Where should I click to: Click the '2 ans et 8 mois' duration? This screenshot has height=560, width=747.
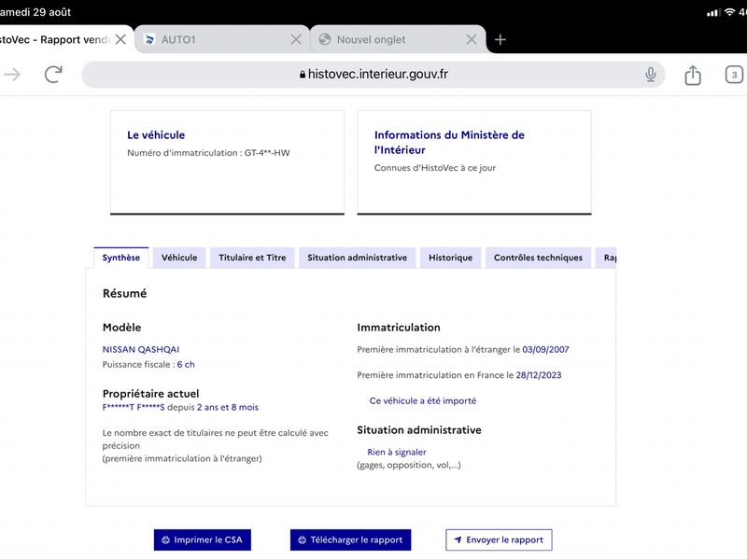[228, 408]
